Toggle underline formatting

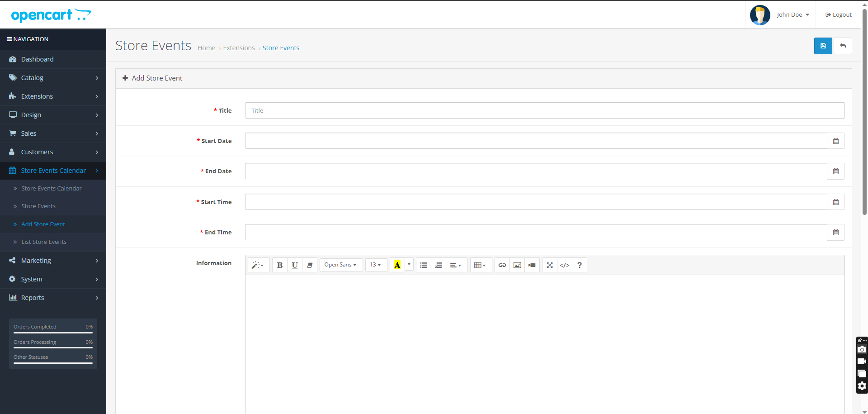pyautogui.click(x=295, y=265)
